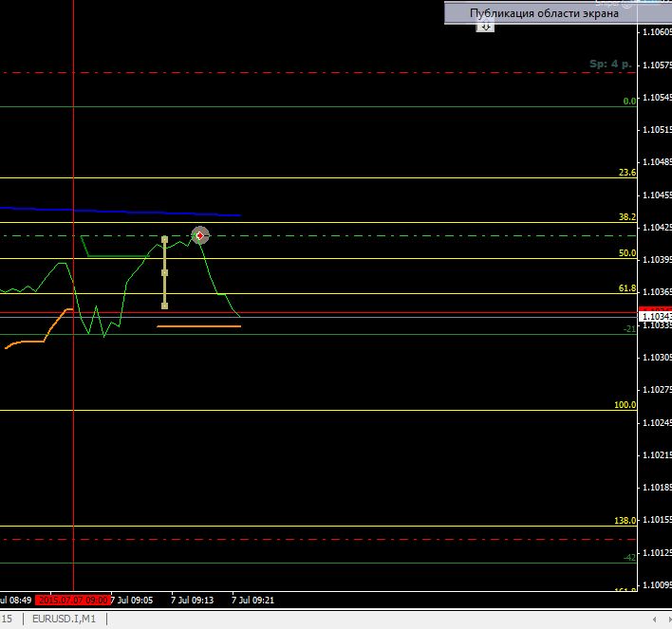Select the Fibonacci 23.6 level label
Viewport: 672px width, 629px height.
(x=626, y=173)
